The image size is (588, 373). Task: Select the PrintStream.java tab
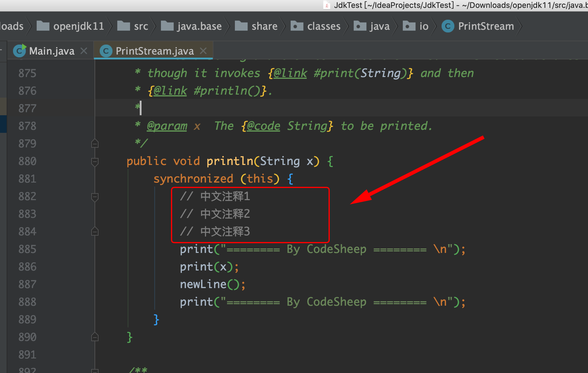tap(155, 51)
